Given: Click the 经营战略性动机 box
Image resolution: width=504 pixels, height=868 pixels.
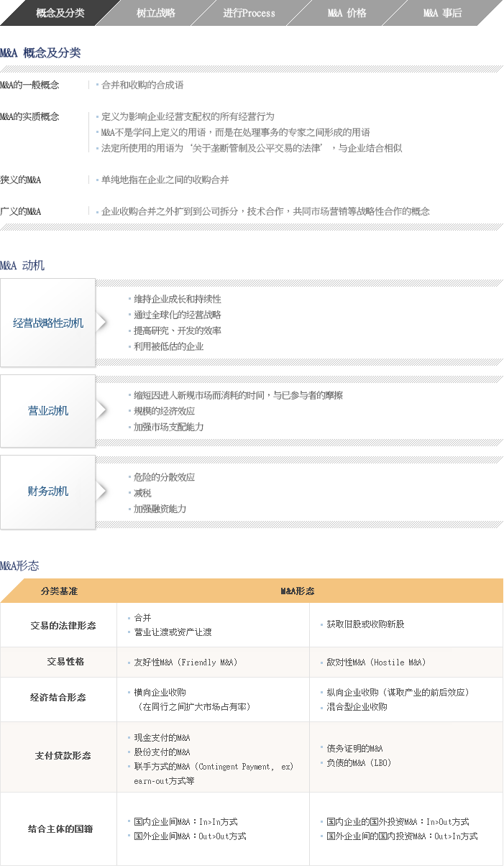Looking at the screenshot, I should [48, 323].
